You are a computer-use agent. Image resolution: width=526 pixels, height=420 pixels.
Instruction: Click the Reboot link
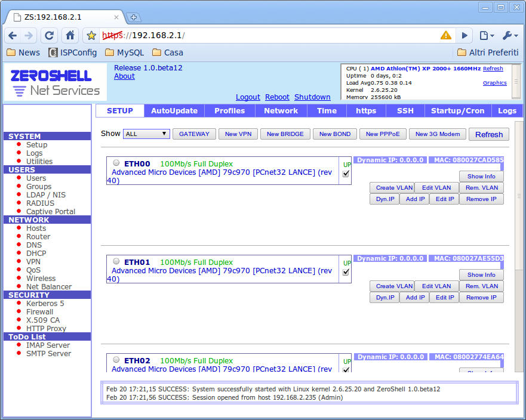(277, 97)
